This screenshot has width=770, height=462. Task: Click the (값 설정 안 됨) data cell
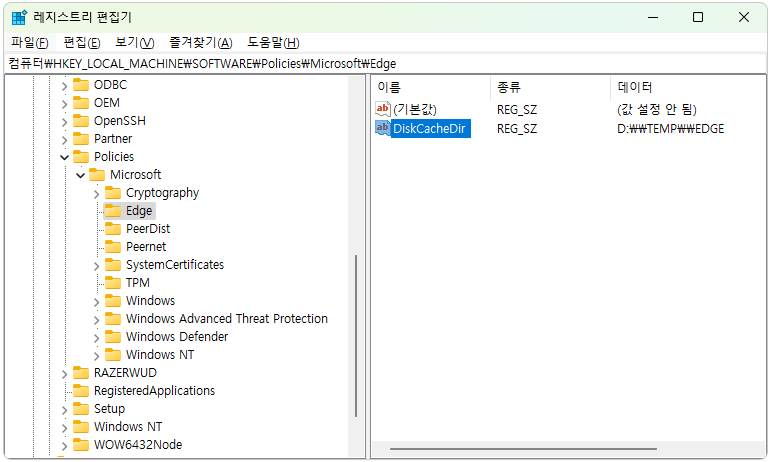(657, 109)
